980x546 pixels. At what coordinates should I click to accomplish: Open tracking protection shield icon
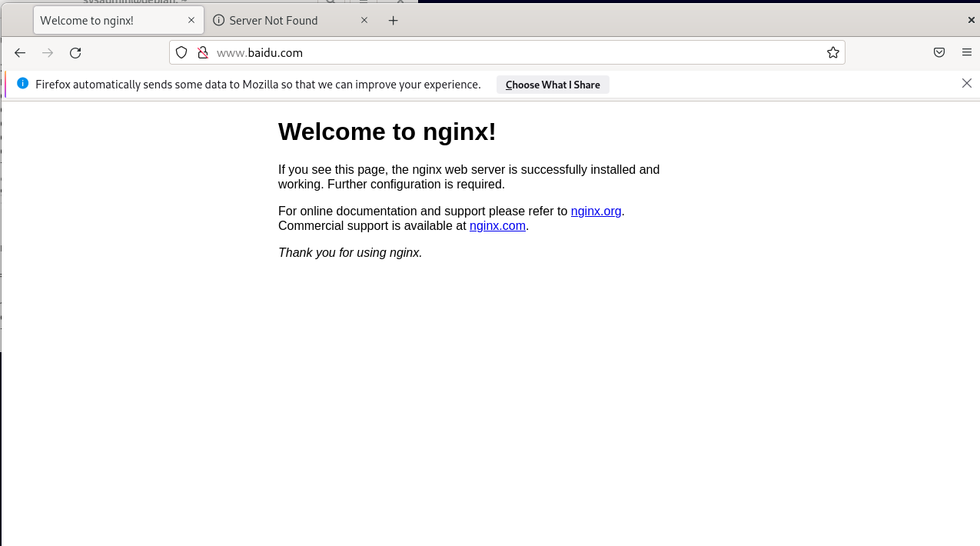coord(181,52)
